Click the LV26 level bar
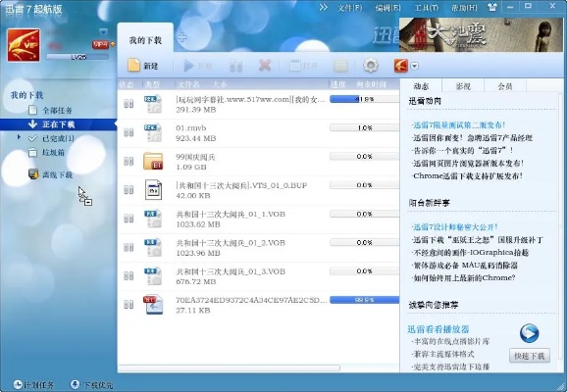567x392 pixels. pos(77,57)
